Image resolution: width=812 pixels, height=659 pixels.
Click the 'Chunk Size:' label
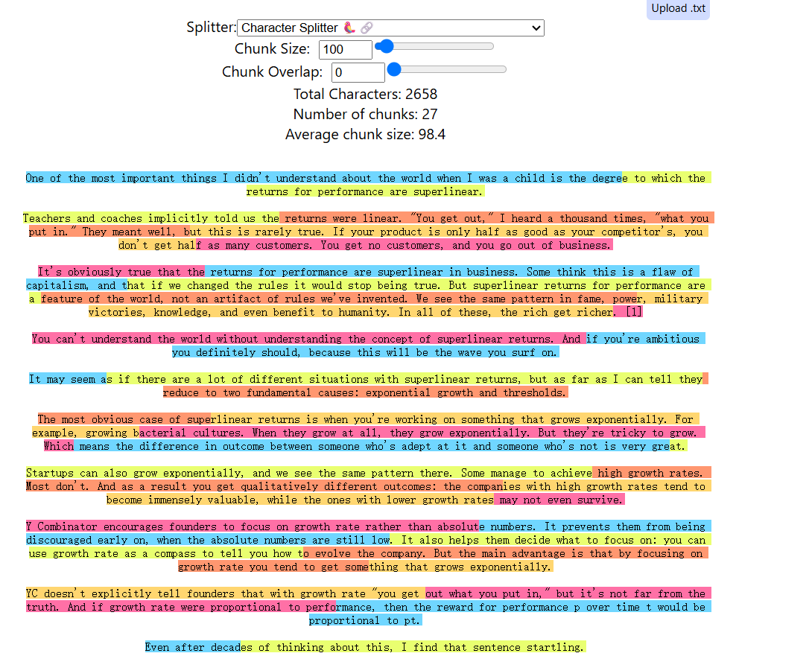click(272, 49)
